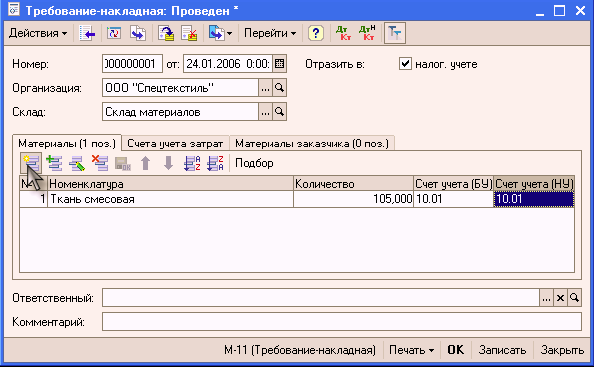Click the OK button

tap(456, 350)
